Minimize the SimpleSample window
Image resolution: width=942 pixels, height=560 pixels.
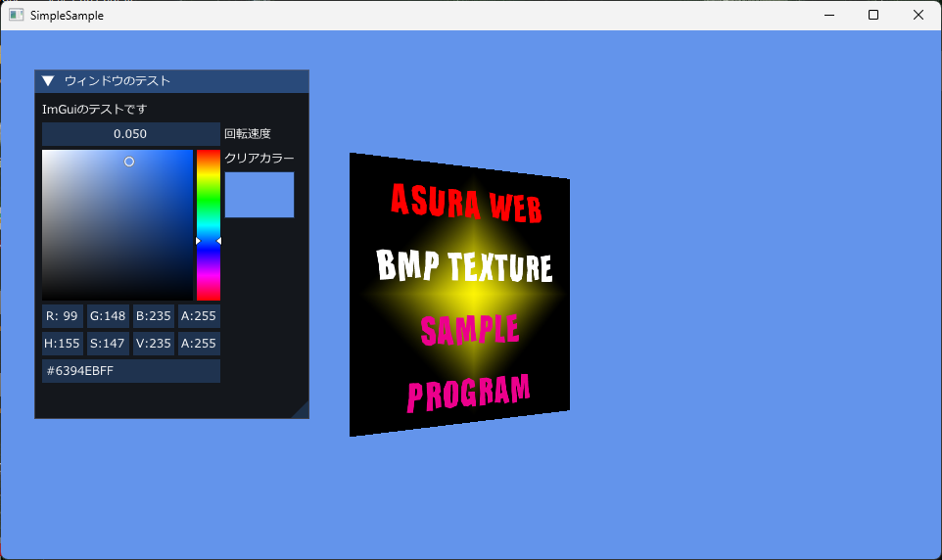coord(828,15)
